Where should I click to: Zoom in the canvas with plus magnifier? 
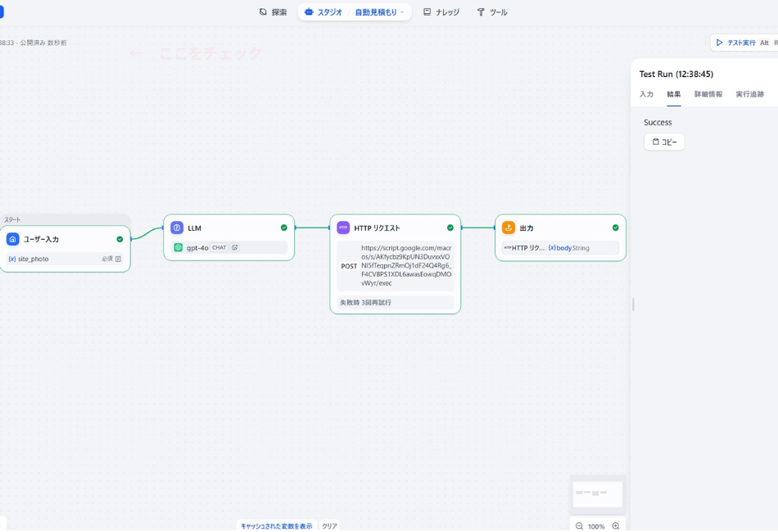point(616,526)
